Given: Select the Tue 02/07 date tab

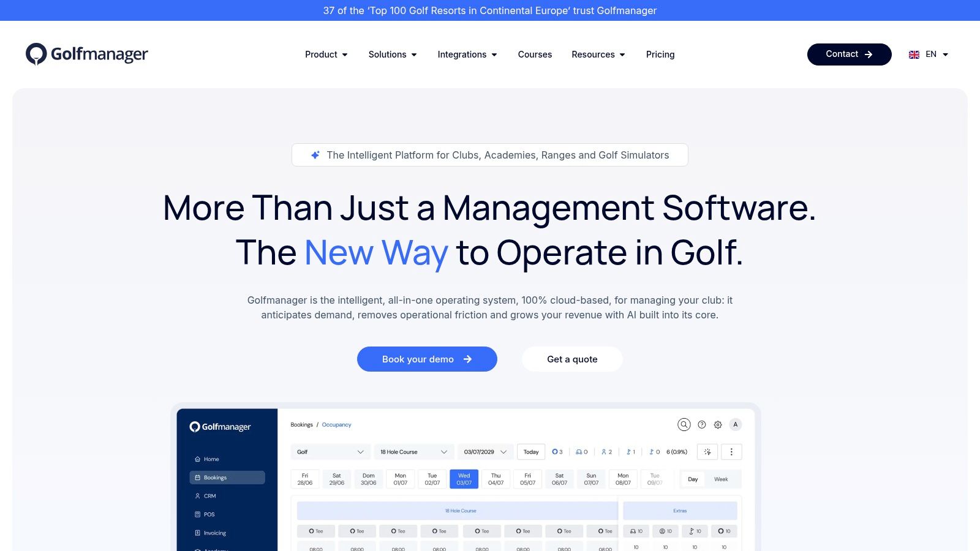Looking at the screenshot, I should 432,479.
